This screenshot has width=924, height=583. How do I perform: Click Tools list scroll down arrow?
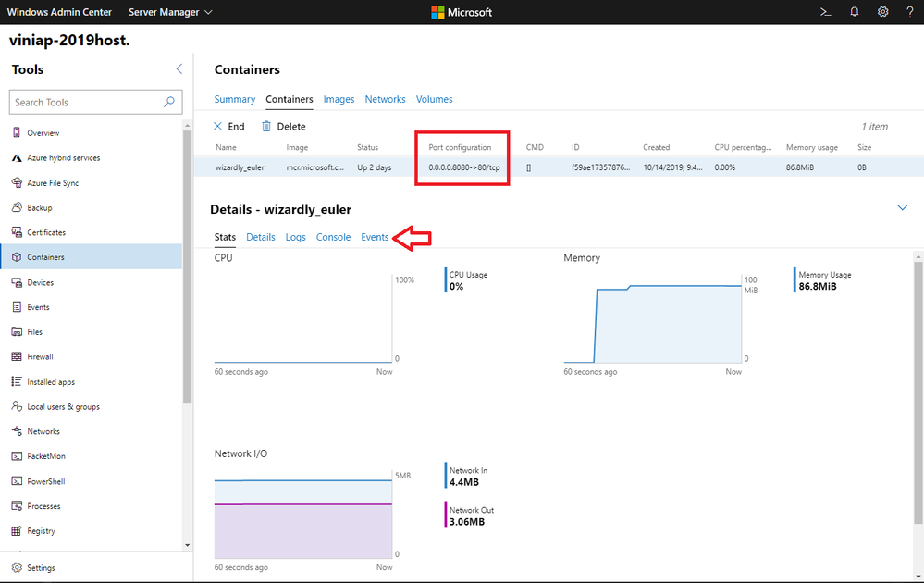pos(188,545)
